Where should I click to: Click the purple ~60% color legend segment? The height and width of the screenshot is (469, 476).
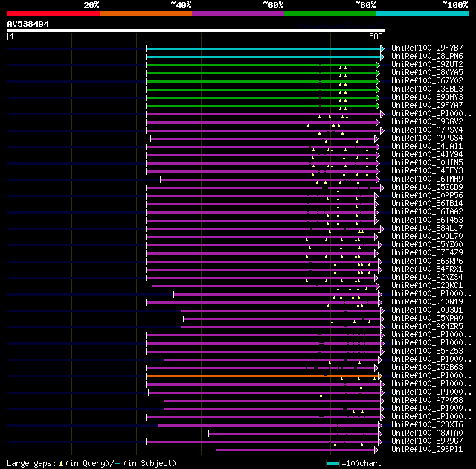click(238, 13)
